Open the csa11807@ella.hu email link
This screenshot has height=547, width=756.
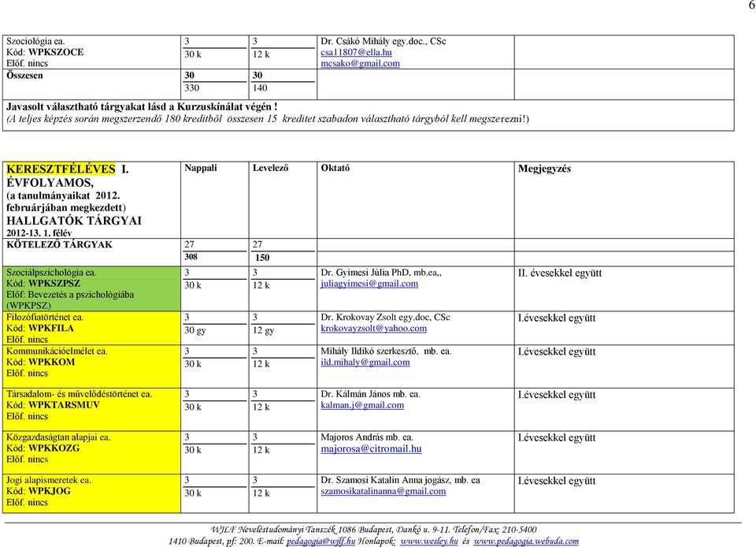[x=356, y=52]
